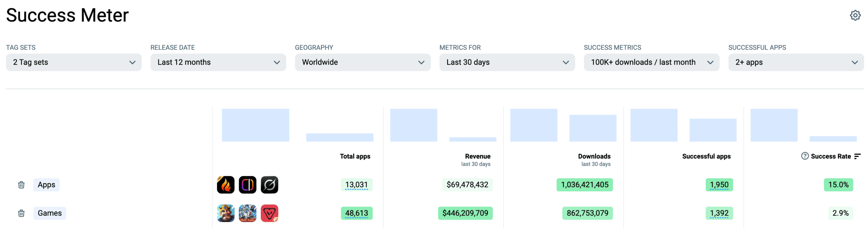Open the Release Date dropdown

218,62
